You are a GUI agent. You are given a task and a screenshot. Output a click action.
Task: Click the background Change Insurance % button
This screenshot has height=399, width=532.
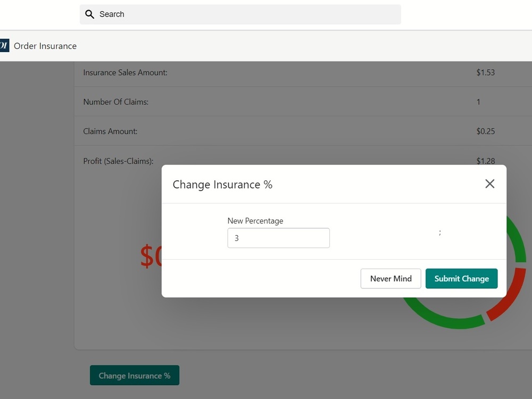135,375
